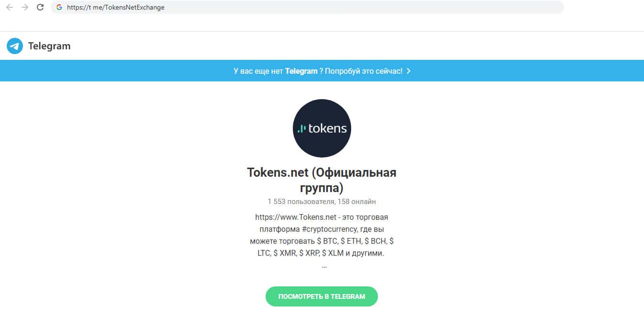Open the Telegram header title link
The image size is (644, 329).
(49, 46)
